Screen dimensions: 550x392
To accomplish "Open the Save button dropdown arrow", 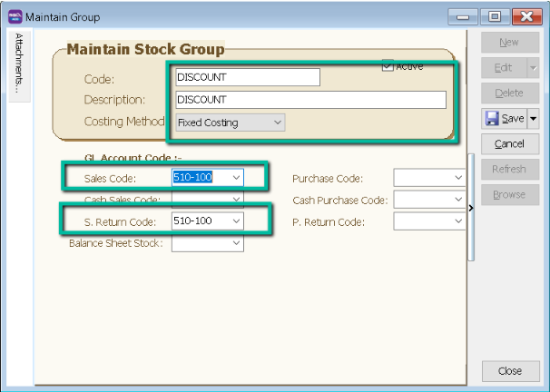I will (533, 119).
